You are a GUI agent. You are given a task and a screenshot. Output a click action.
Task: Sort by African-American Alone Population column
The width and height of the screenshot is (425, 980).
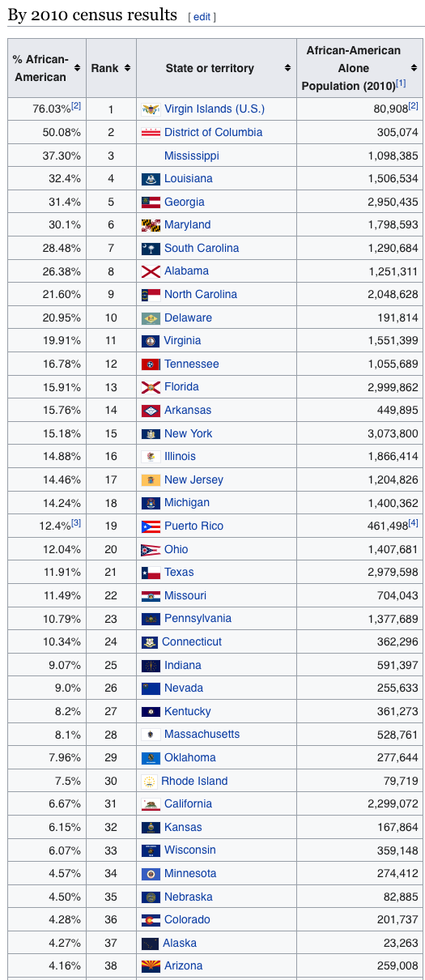pos(415,68)
